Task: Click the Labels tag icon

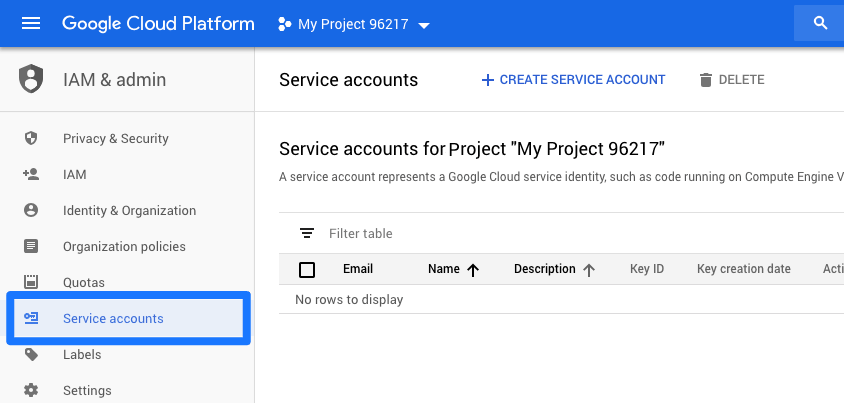Action: pos(31,355)
